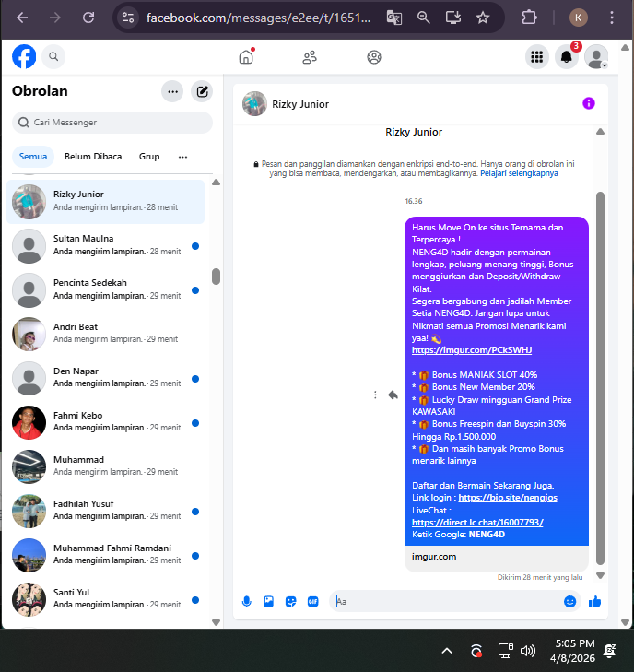
Task: Open the Den Napar conversation
Action: (x=106, y=378)
